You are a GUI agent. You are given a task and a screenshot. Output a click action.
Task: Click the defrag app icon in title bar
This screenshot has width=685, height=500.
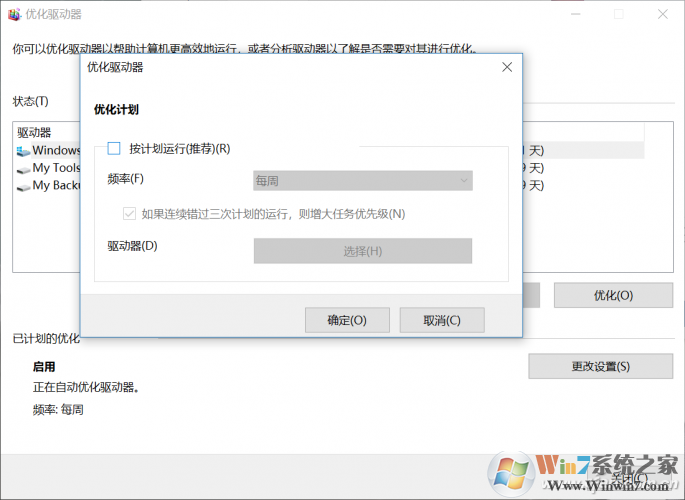(x=14, y=15)
